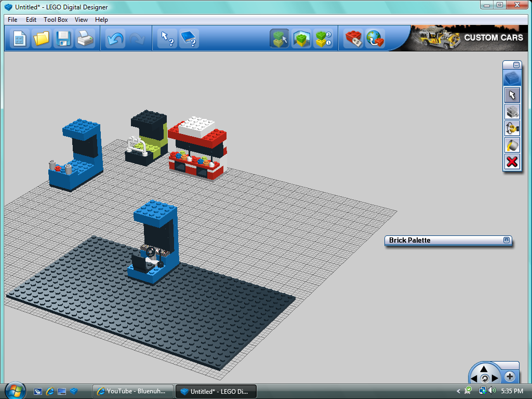Screen dimensions: 532x399
Task: Open the File menu
Action: coord(12,20)
